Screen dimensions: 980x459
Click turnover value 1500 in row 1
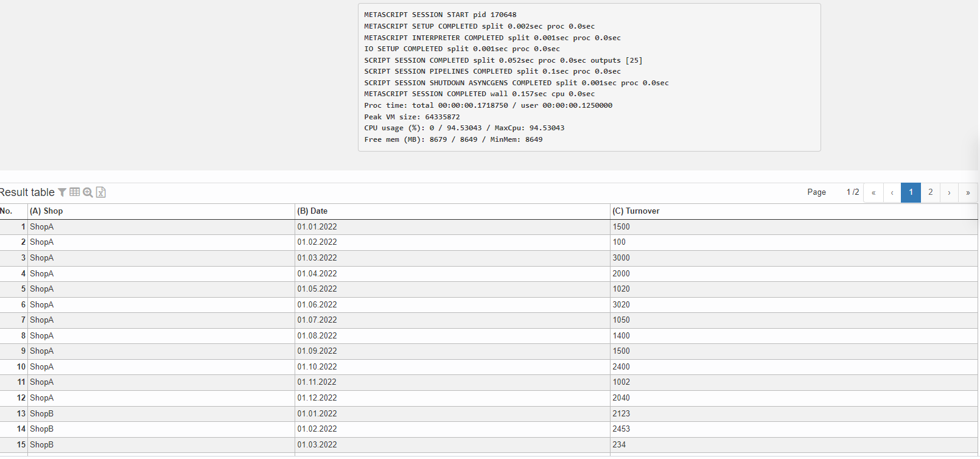[x=621, y=226]
